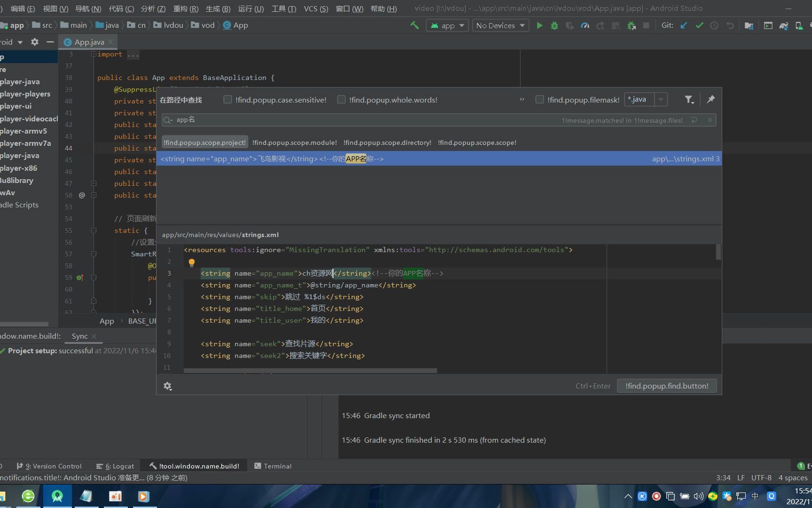Click 4 spaces indent in status bar

793,477
